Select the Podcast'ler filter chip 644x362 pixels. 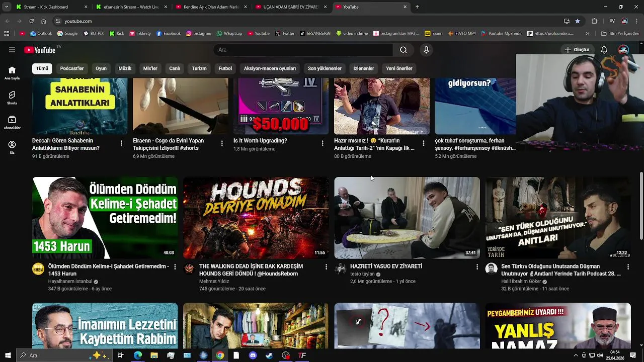pyautogui.click(x=72, y=68)
